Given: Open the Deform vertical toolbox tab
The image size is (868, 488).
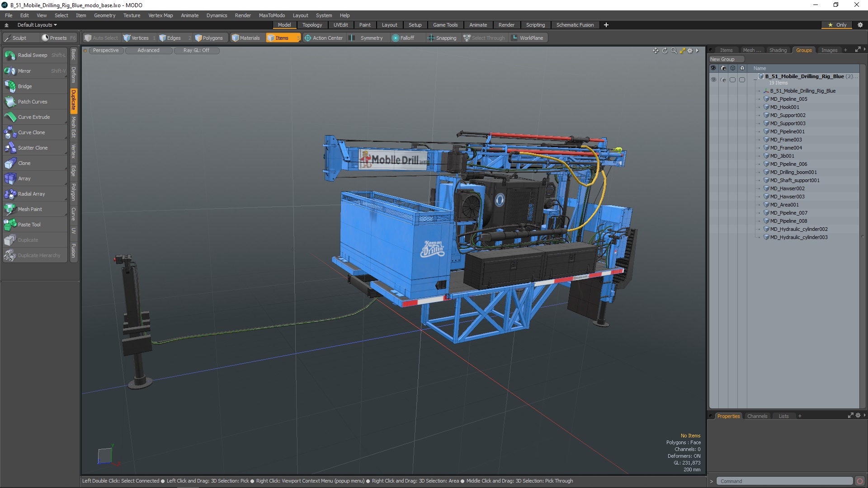Looking at the screenshot, I should pyautogui.click(x=73, y=75).
